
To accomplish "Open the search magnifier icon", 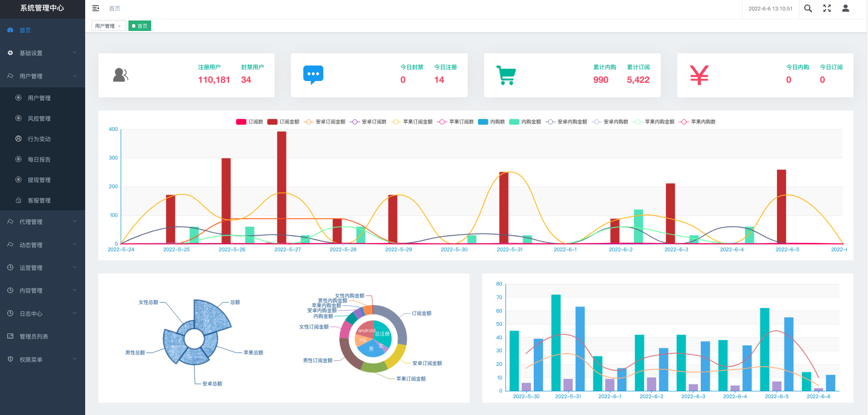I will pyautogui.click(x=808, y=8).
